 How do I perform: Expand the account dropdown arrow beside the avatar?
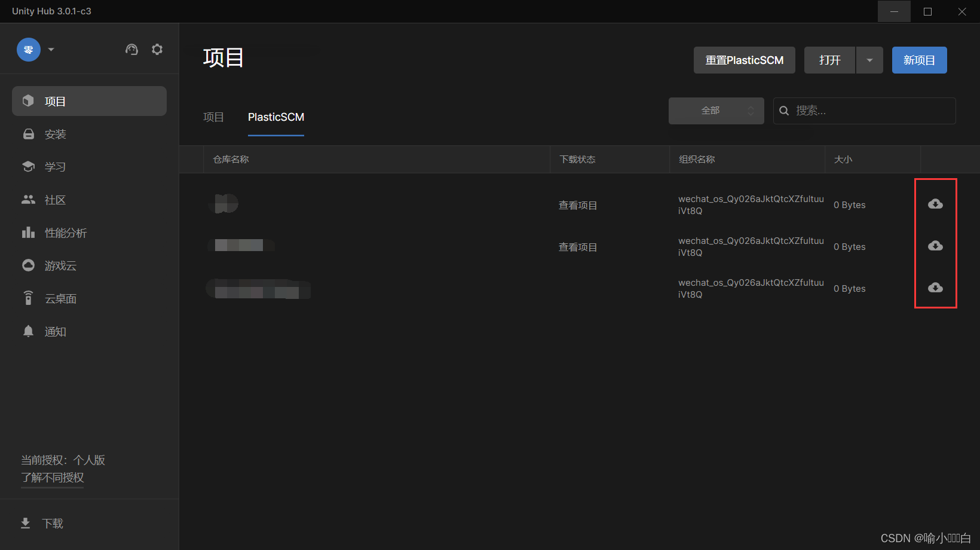click(x=51, y=50)
